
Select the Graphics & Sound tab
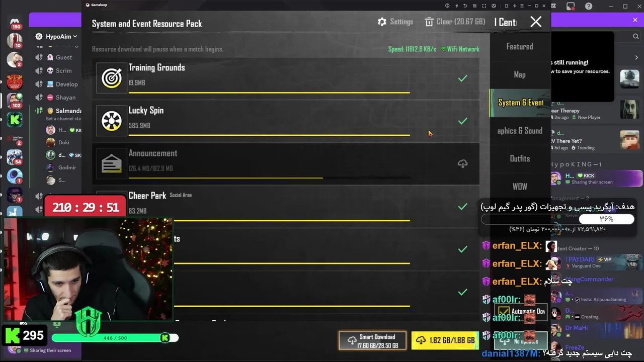[520, 131]
